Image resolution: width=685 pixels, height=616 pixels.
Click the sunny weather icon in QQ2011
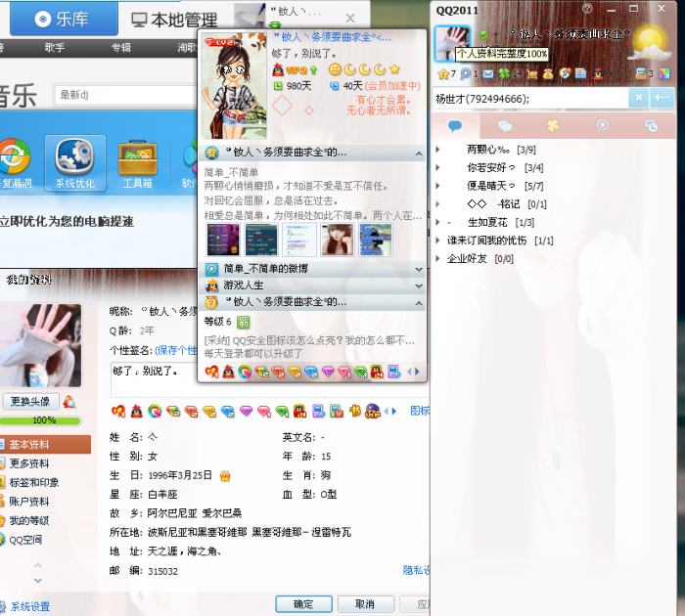(x=650, y=44)
